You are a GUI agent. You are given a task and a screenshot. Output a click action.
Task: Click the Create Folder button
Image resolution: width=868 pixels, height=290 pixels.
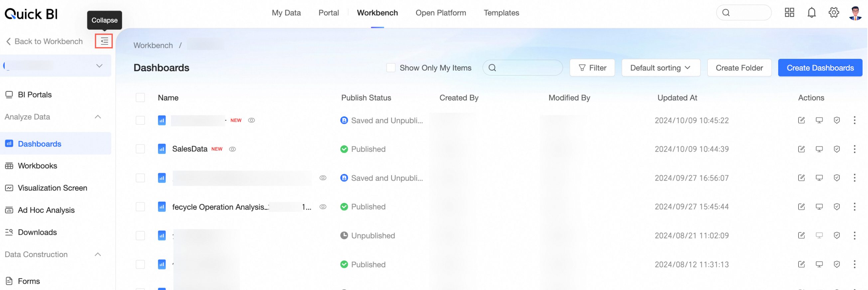pos(739,68)
